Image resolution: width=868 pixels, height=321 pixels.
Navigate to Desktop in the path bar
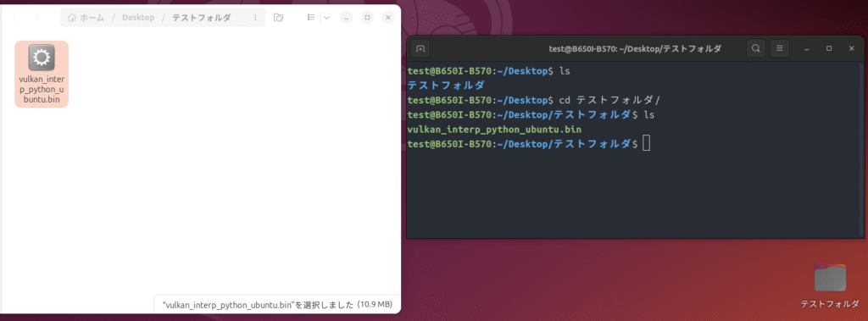tap(138, 18)
